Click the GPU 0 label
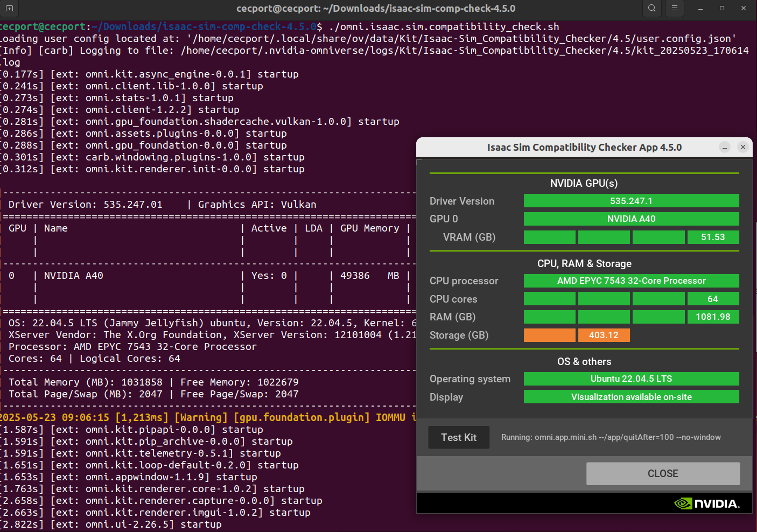The width and height of the screenshot is (757, 532). pos(444,219)
